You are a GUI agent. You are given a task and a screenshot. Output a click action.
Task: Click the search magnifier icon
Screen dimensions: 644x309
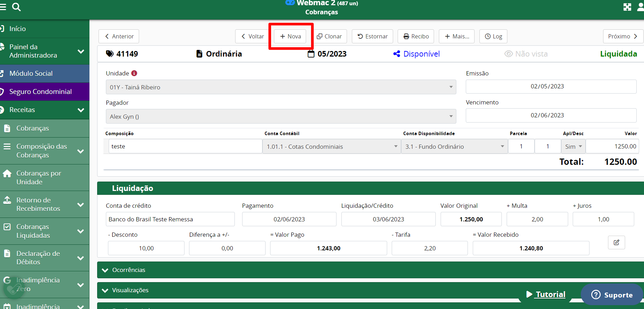point(16,7)
